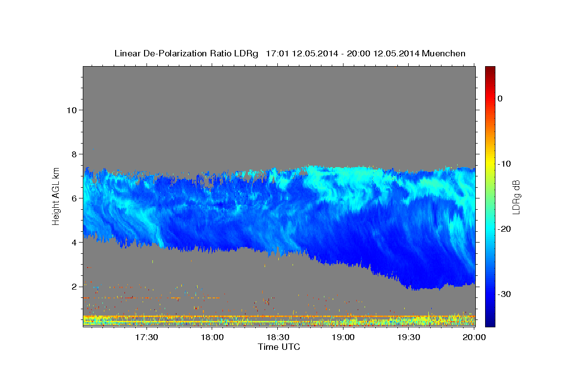
Task: Click the plot title "Linear De-Polarization Ratio LDRg"
Action: [186, 53]
